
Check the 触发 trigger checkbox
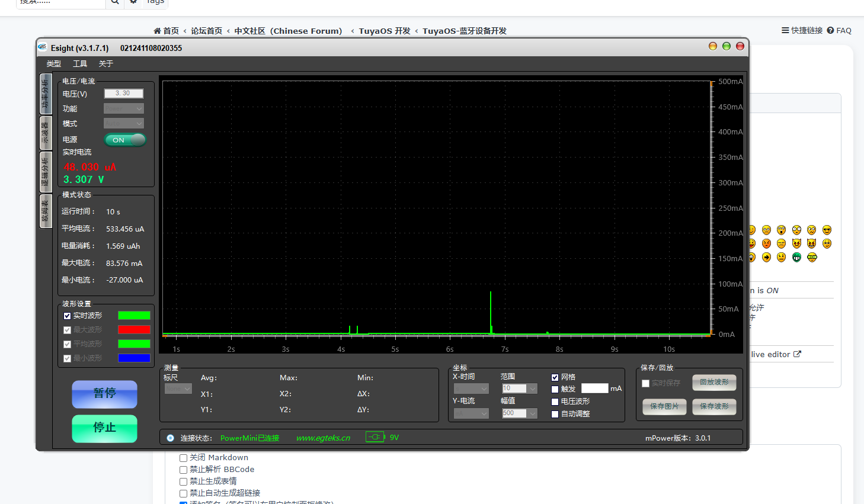coord(555,389)
